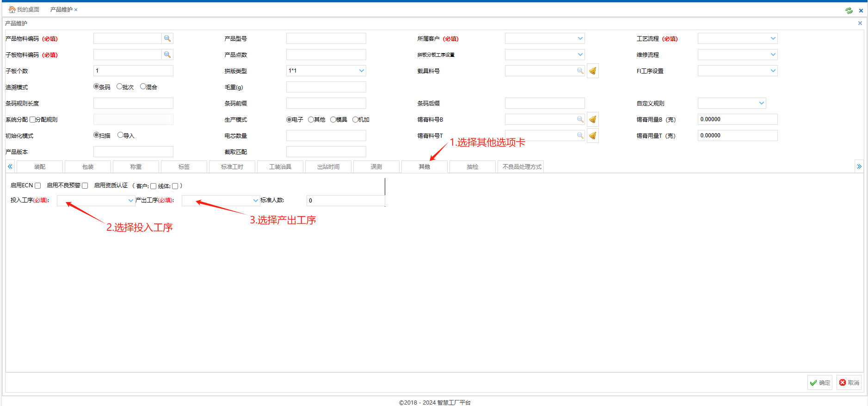Screen dimensions: 868x406
Task: Click the 确定 confirm button
Action: (x=819, y=382)
